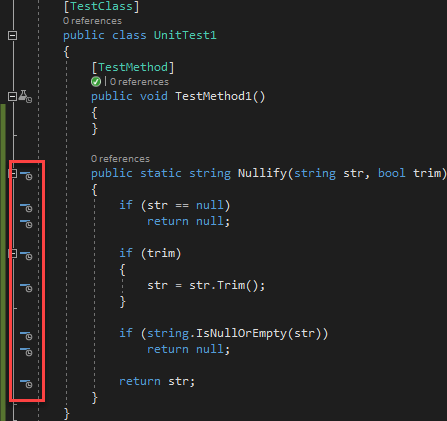Click coverage glyph on 'if (trim)' line
The width and height of the screenshot is (447, 421).
tap(26, 255)
